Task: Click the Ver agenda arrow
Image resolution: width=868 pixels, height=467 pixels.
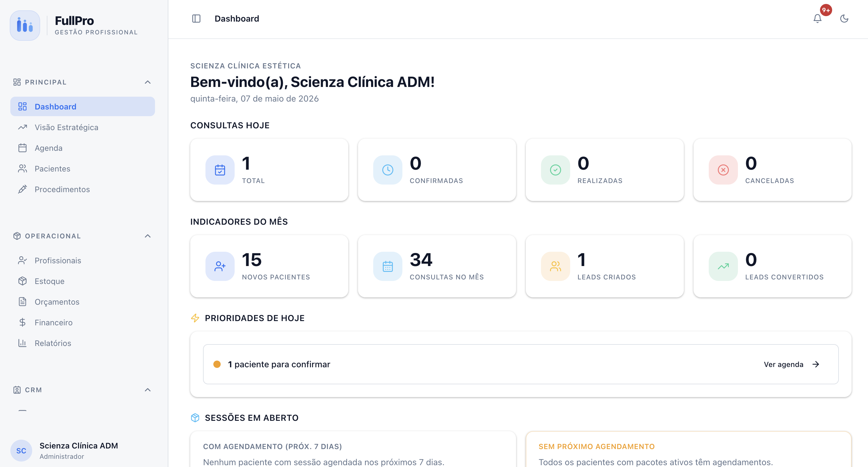Action: coord(816,365)
